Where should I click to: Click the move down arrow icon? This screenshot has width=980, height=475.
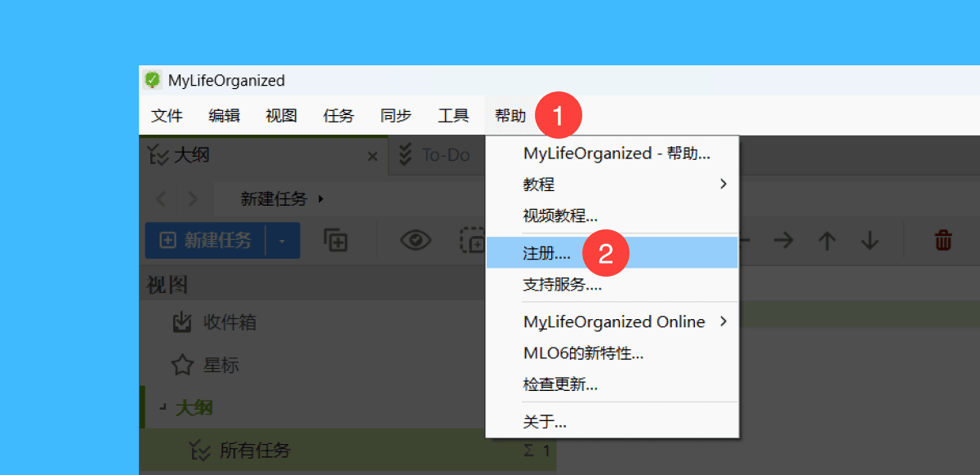click(870, 241)
